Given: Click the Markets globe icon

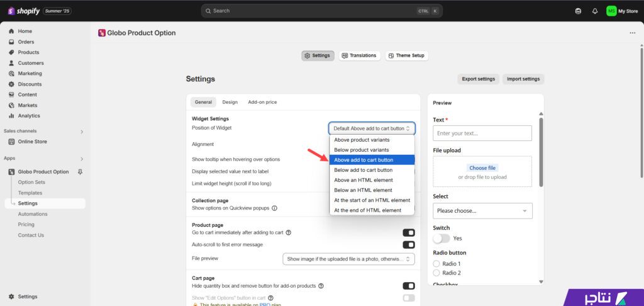Looking at the screenshot, I should click(11, 105).
